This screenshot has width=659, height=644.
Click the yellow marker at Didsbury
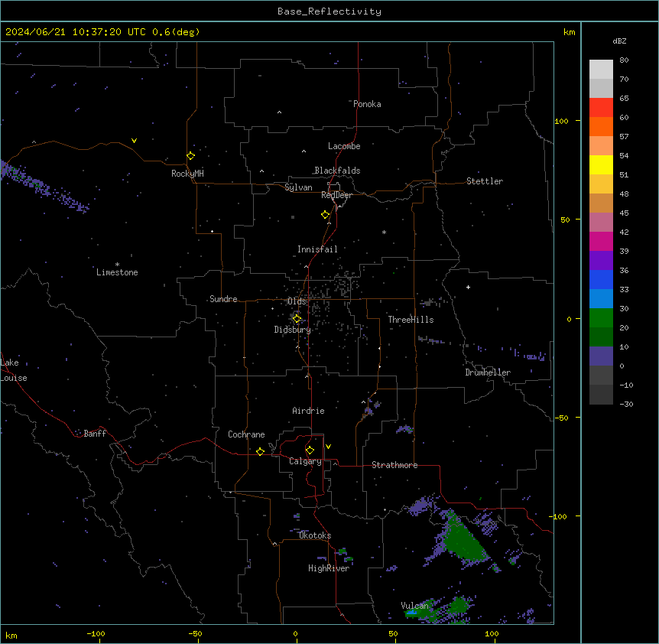(297, 319)
